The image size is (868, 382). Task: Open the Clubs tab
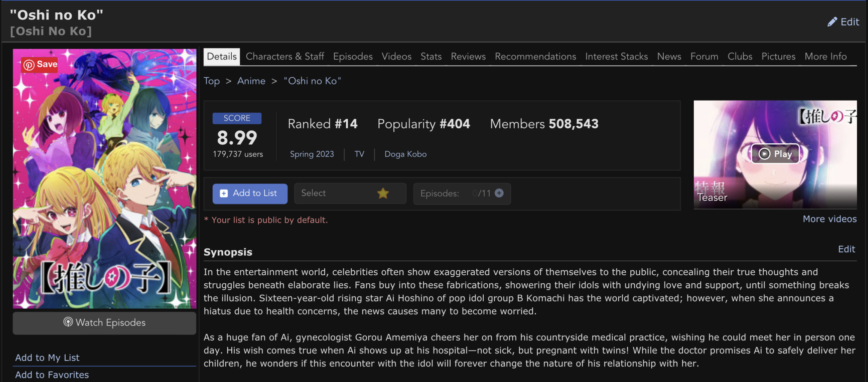pos(740,56)
